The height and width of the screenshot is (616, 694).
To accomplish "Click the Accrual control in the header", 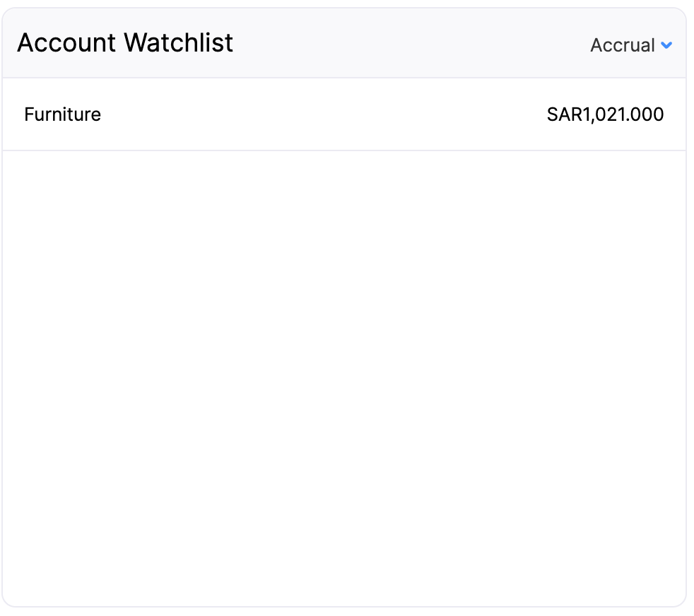I will 631,45.
